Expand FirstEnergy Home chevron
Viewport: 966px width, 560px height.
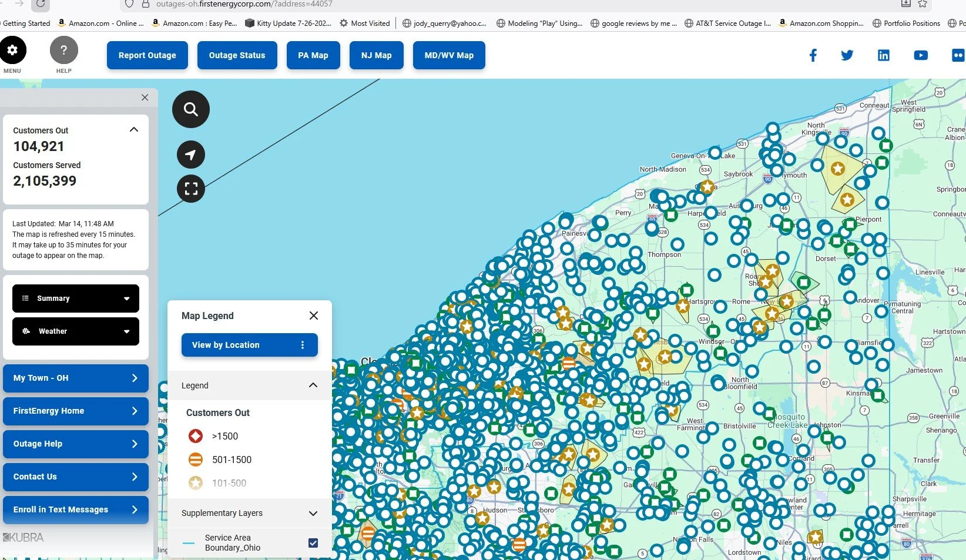tap(135, 411)
